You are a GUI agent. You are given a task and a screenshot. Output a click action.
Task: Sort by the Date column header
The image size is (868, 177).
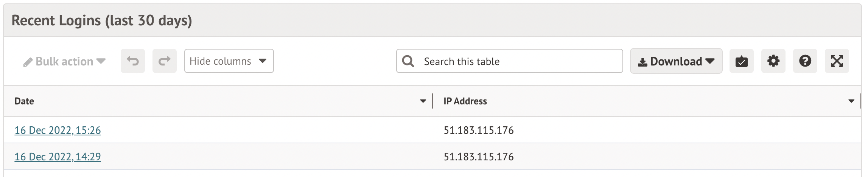[x=24, y=101]
